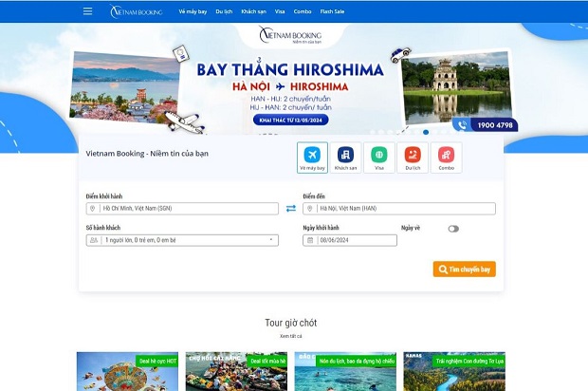Click the passengers people icon
588x391 pixels.
point(94,240)
